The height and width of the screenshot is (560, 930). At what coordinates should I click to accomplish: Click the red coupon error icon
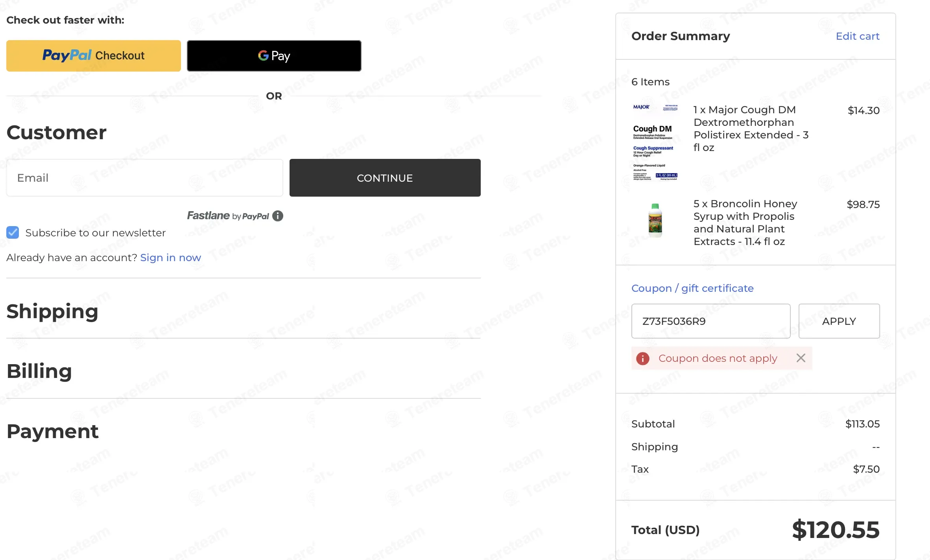coord(643,358)
